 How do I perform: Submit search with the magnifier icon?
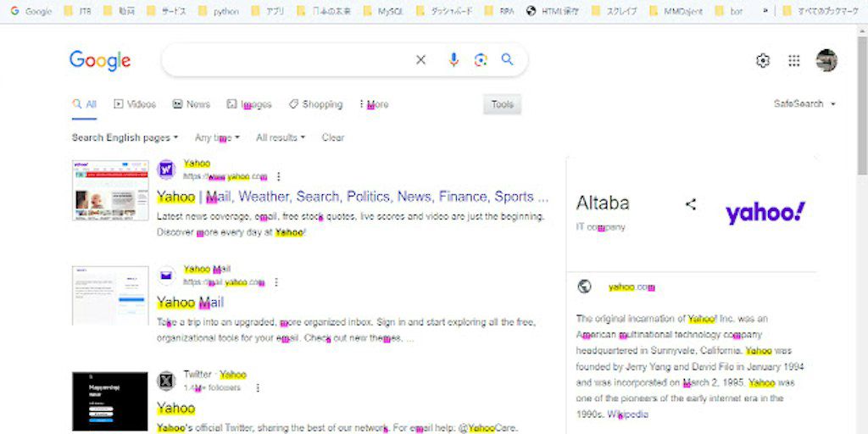[507, 60]
